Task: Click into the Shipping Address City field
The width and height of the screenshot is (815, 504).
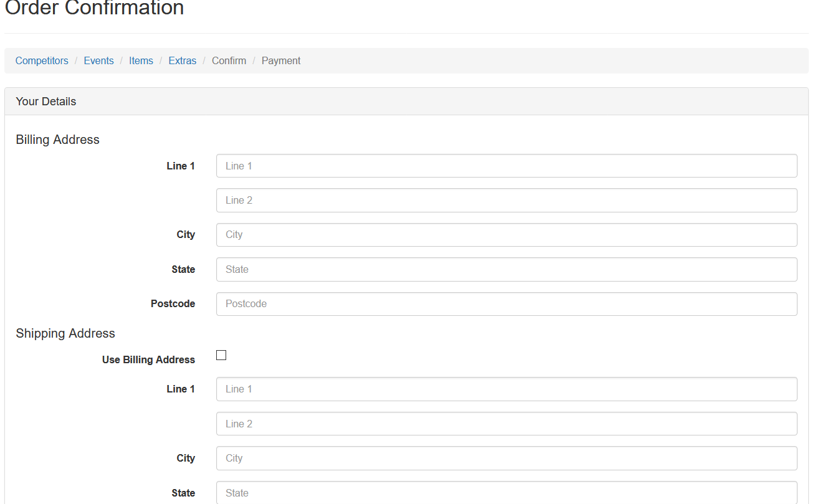Action: click(507, 458)
